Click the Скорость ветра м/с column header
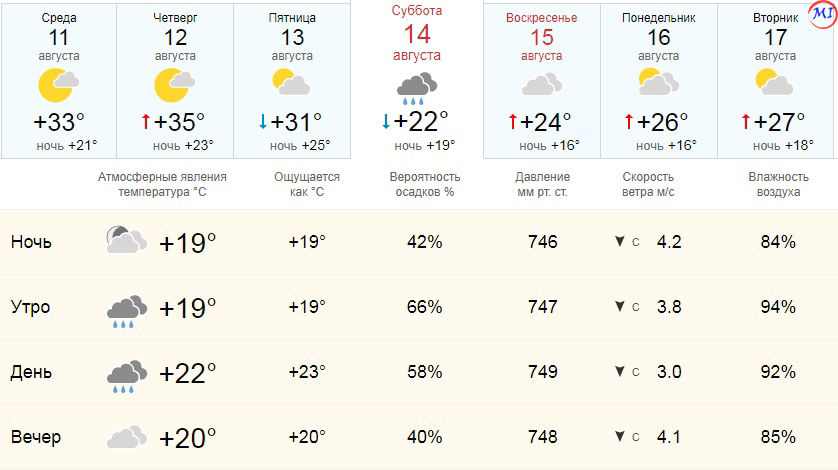The height and width of the screenshot is (470, 838). (x=658, y=184)
